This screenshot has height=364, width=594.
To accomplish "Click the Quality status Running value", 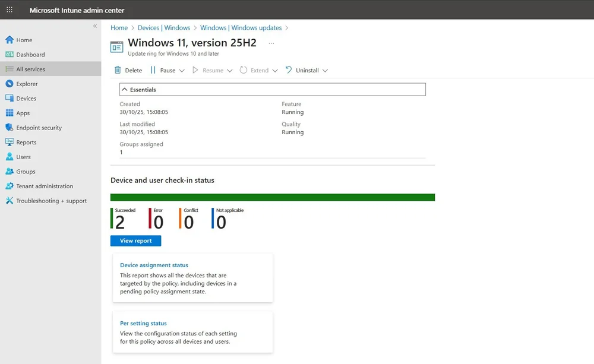I will pyautogui.click(x=292, y=132).
